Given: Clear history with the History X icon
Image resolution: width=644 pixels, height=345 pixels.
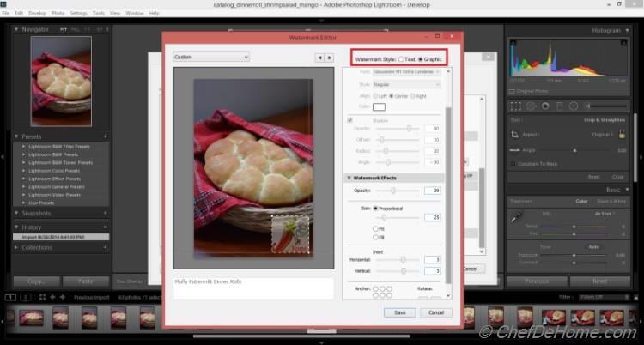Looking at the screenshot, I should (x=105, y=227).
